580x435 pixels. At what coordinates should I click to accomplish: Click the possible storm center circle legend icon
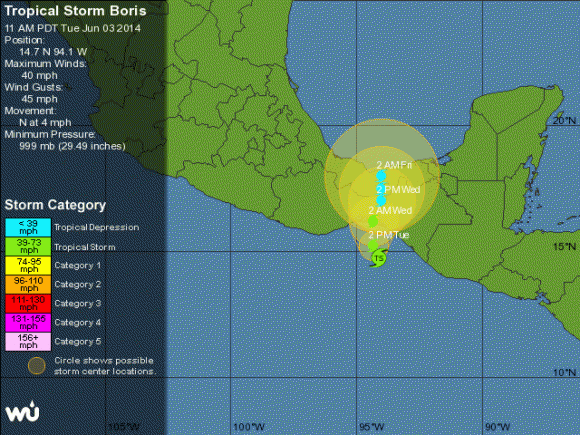pos(37,366)
